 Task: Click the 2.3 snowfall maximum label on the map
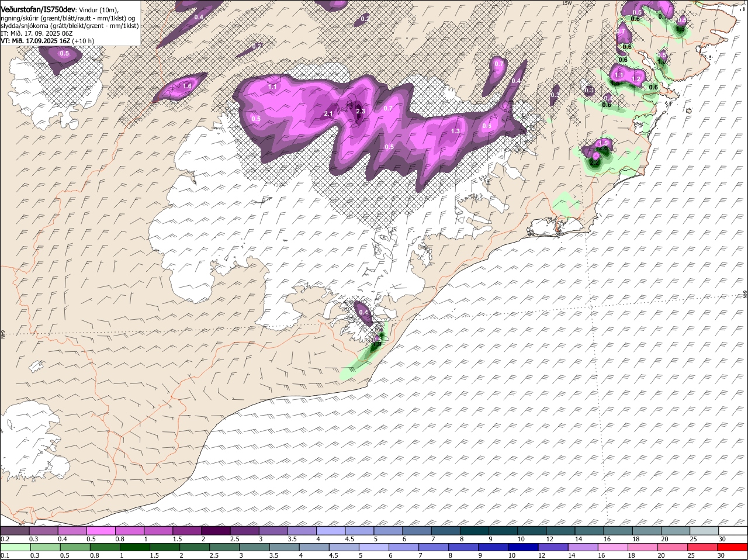click(x=360, y=111)
